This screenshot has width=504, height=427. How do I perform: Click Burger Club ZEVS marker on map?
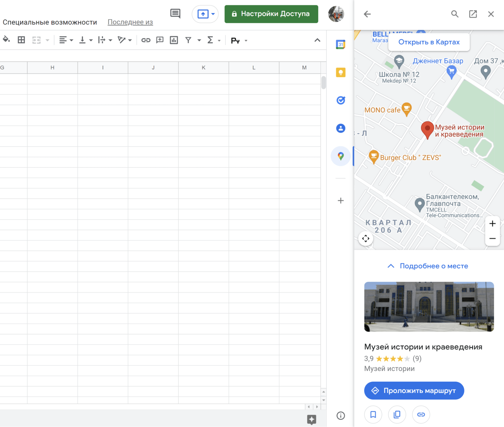tap(374, 157)
